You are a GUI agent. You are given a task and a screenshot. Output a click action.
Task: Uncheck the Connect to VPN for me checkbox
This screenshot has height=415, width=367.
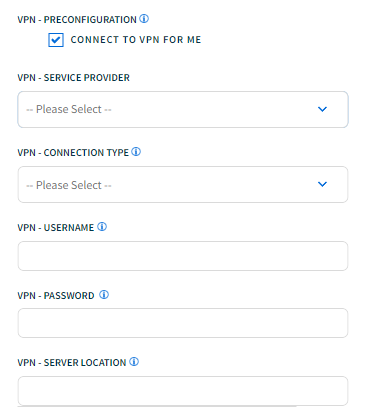56,40
